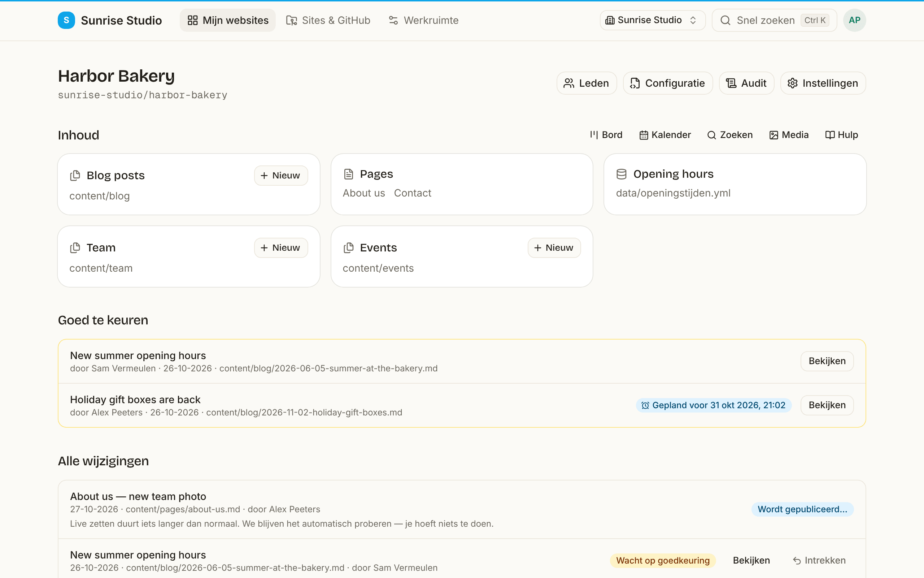The height and width of the screenshot is (578, 924).
Task: Click the content/blog path text
Action: 100,196
